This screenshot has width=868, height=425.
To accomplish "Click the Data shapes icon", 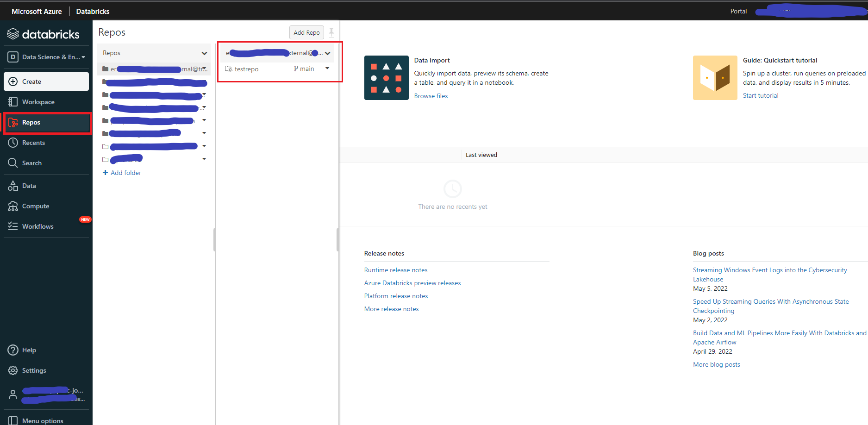I will coord(13,186).
